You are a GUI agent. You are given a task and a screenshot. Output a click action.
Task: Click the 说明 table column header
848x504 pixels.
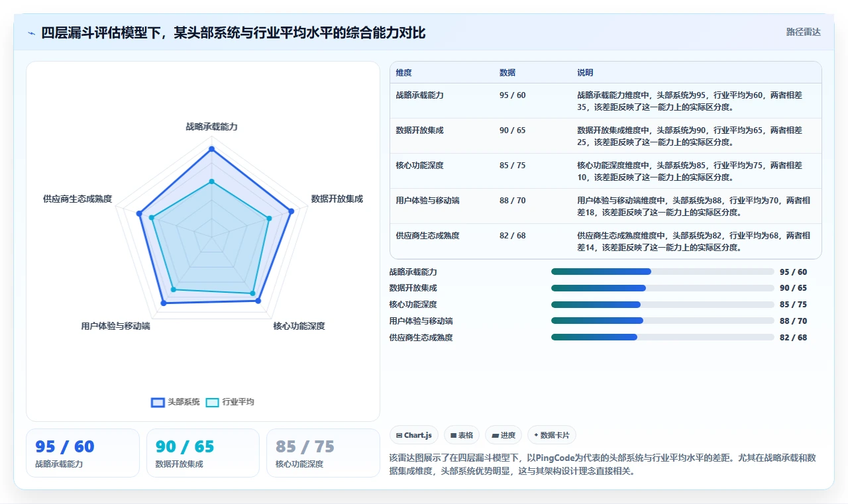[x=585, y=73]
